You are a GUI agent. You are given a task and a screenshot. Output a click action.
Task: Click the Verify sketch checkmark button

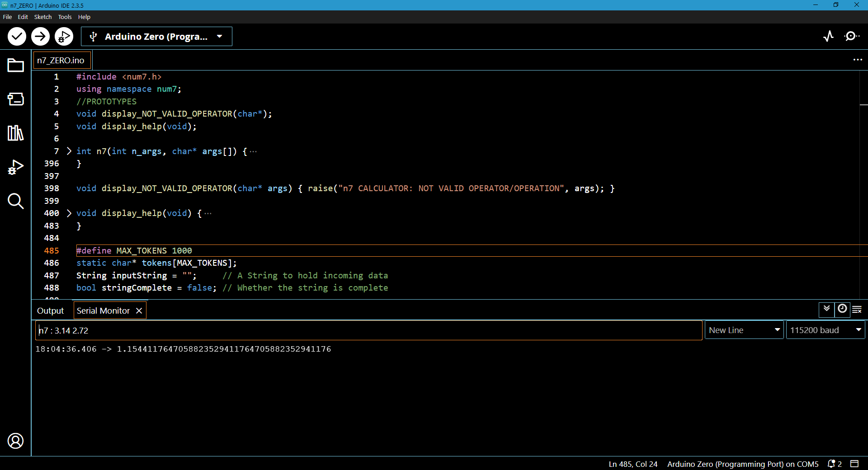coord(17,37)
